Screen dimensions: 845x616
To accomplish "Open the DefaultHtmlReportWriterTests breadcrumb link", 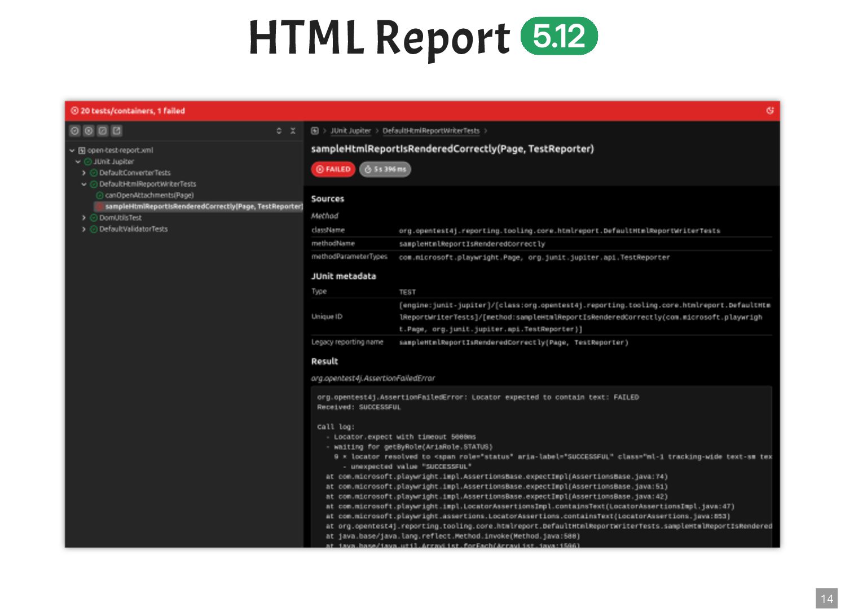I will pos(431,131).
